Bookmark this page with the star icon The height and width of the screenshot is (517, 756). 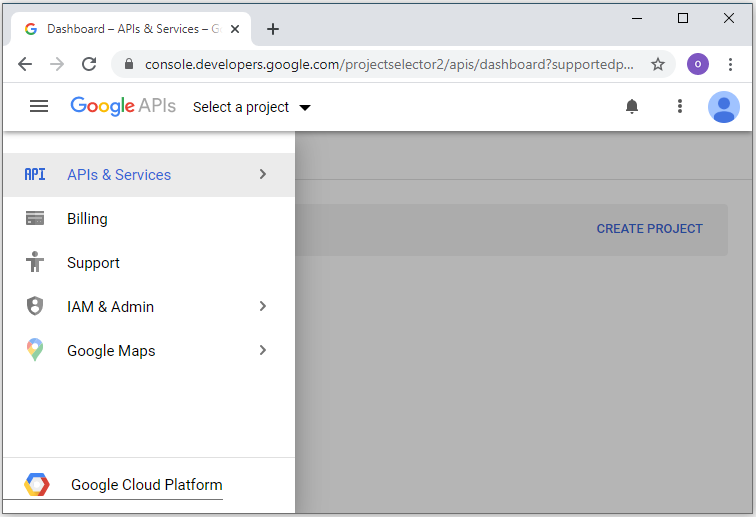(x=658, y=64)
